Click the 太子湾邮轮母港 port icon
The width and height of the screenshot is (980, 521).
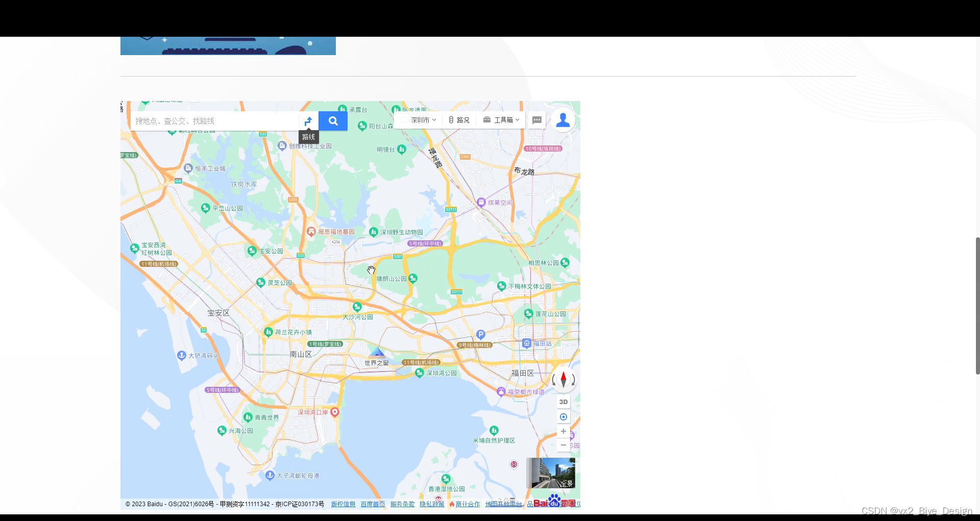coord(270,475)
